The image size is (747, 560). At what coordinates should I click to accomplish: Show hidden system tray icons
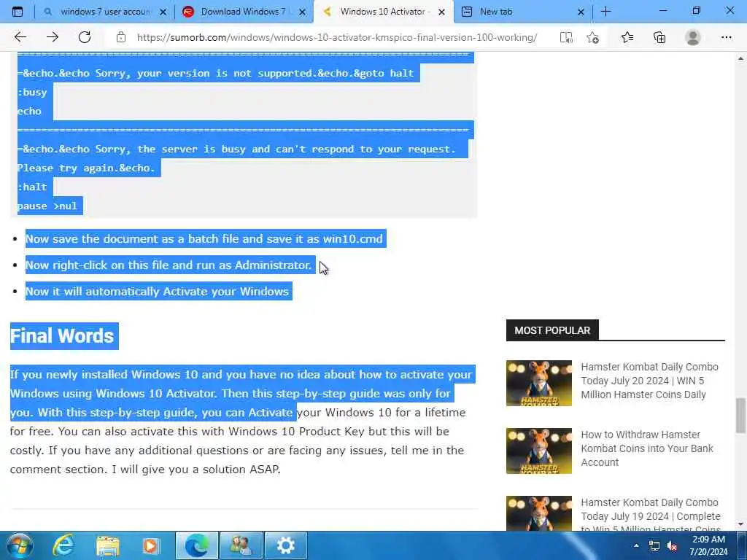tap(636, 545)
